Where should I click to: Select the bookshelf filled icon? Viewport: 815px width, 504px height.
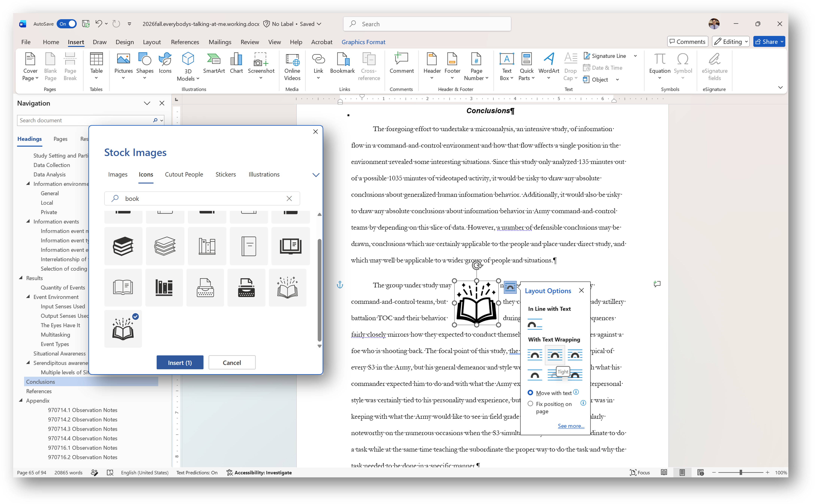(x=164, y=287)
